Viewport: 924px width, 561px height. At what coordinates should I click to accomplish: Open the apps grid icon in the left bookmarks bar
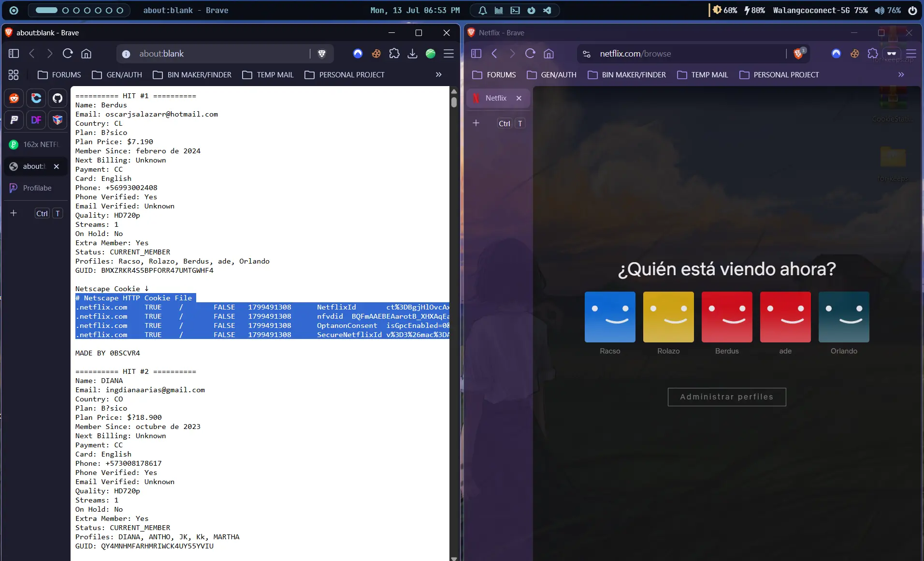14,74
